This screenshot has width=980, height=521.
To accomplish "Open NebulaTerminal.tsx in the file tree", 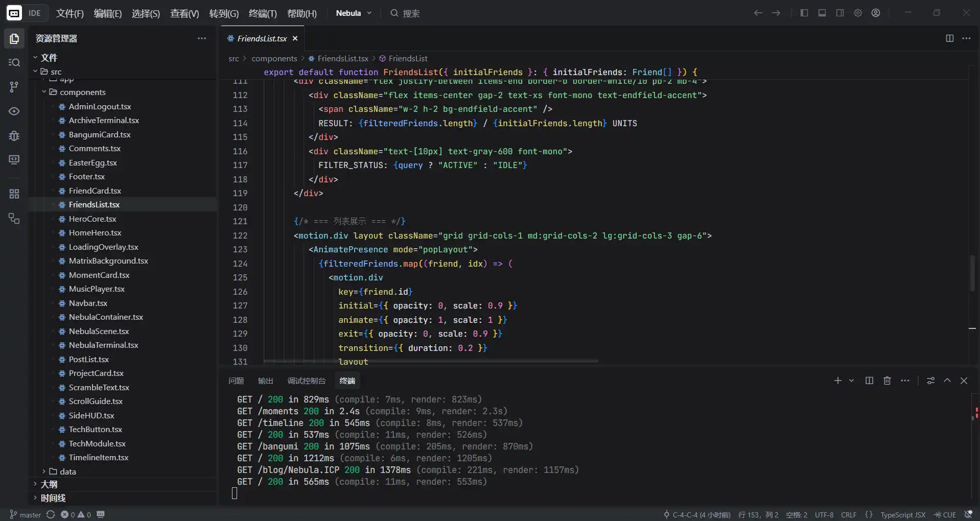I will click(103, 345).
